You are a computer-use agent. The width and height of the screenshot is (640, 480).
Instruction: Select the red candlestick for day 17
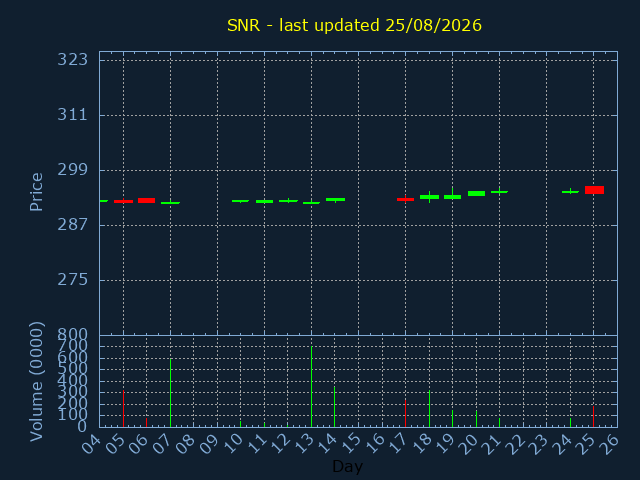(405, 199)
